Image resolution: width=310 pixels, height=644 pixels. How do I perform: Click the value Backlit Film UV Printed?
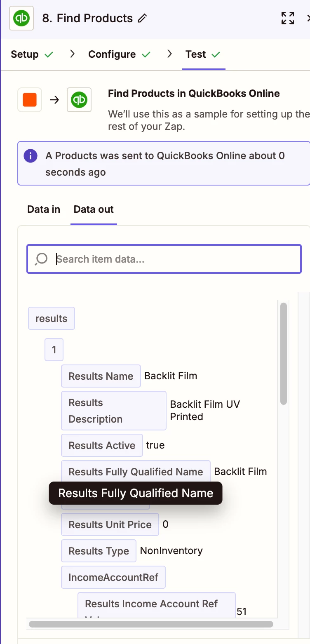pos(205,410)
